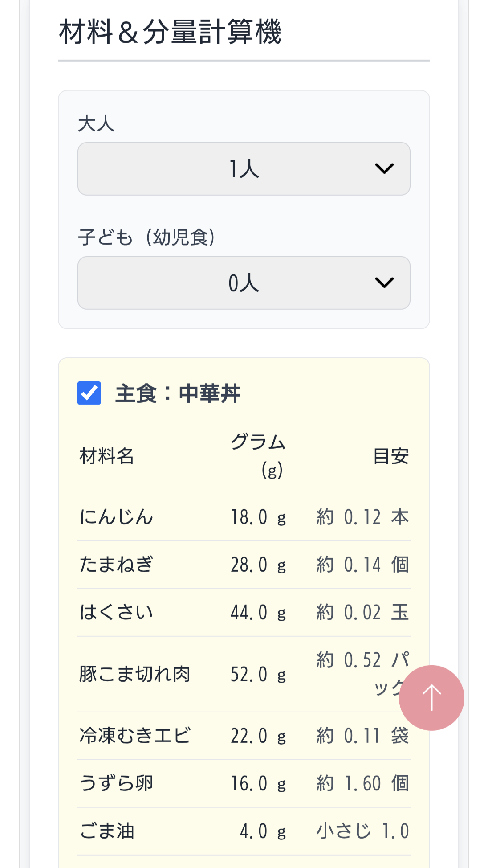Click the グラム (g) column header
The height and width of the screenshot is (868, 488).
[x=258, y=455]
